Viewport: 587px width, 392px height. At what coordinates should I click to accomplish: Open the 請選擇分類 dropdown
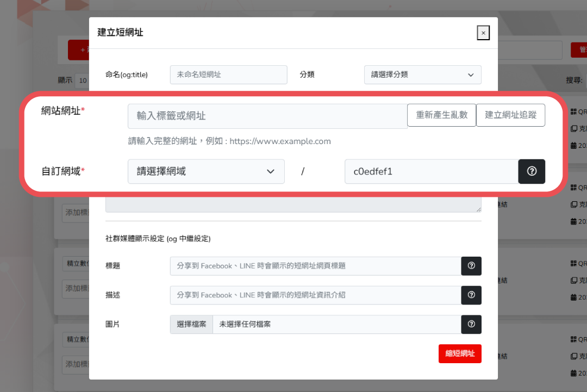[x=422, y=74]
